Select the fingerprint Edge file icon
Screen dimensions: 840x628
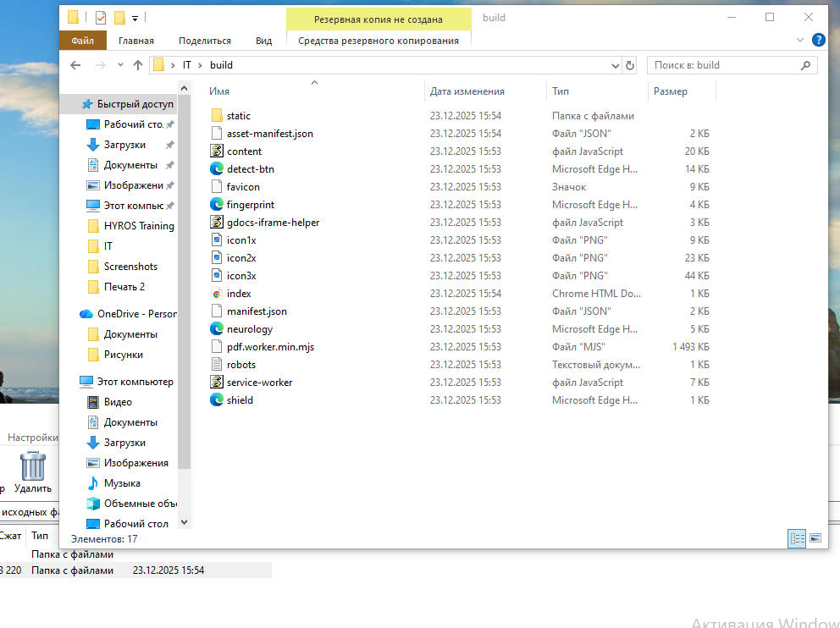[217, 205]
